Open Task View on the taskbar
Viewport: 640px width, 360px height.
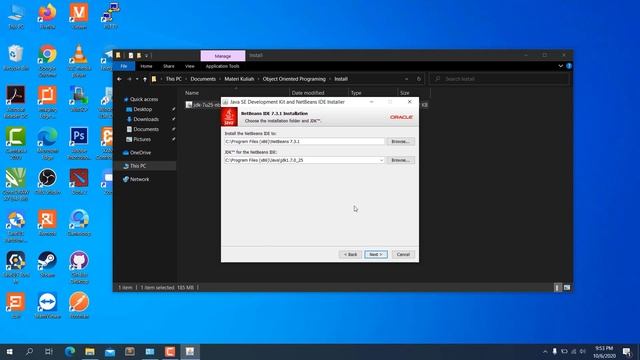pos(49,351)
